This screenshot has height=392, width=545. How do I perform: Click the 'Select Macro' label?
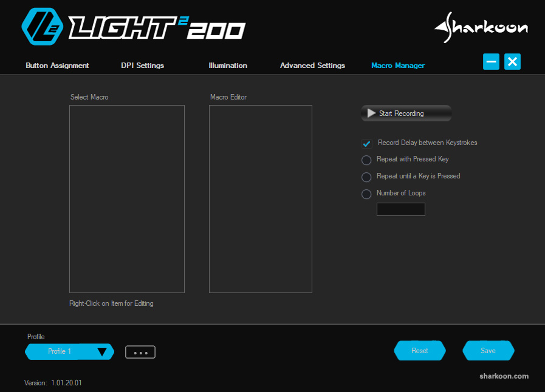89,97
